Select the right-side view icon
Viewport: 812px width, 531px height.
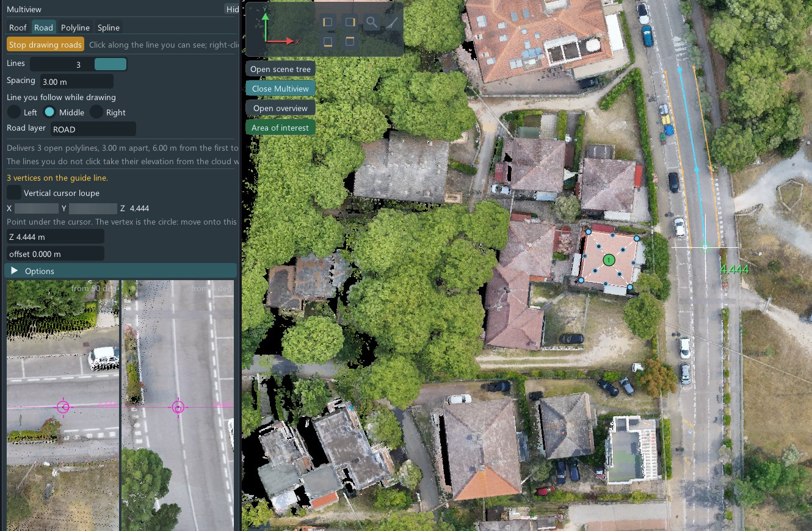[350, 23]
